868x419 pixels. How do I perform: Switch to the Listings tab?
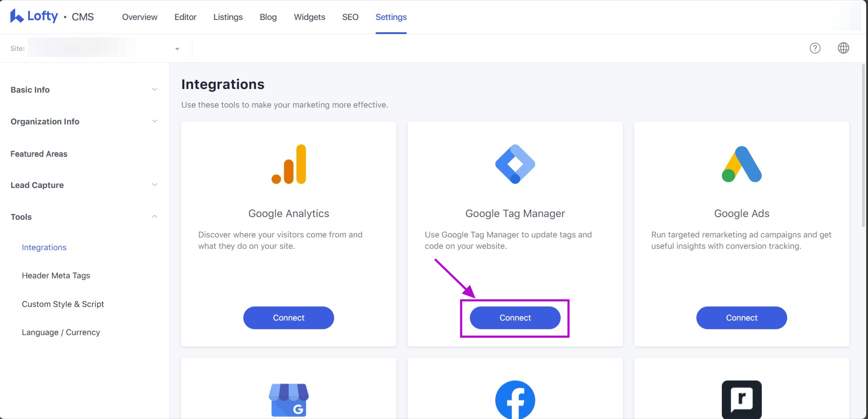[x=228, y=17]
